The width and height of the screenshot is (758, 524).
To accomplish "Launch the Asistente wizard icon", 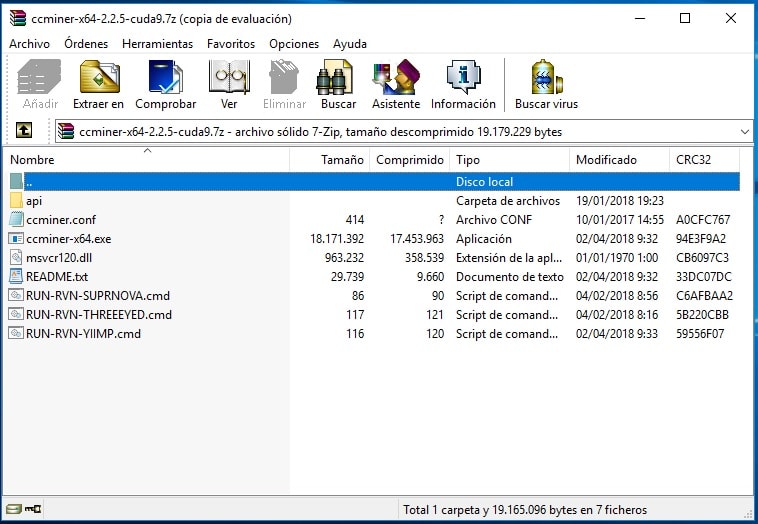I will pyautogui.click(x=396, y=77).
